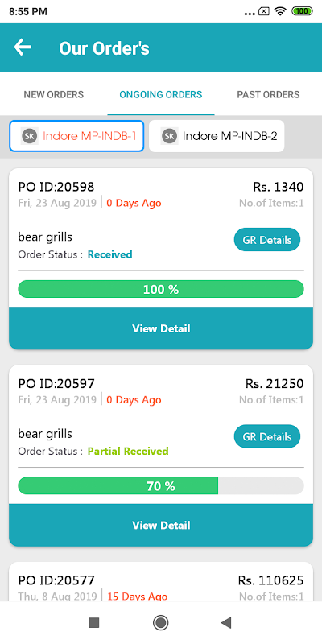Open GR Details for PO 20598
The width and height of the screenshot is (322, 644).
coord(267,240)
